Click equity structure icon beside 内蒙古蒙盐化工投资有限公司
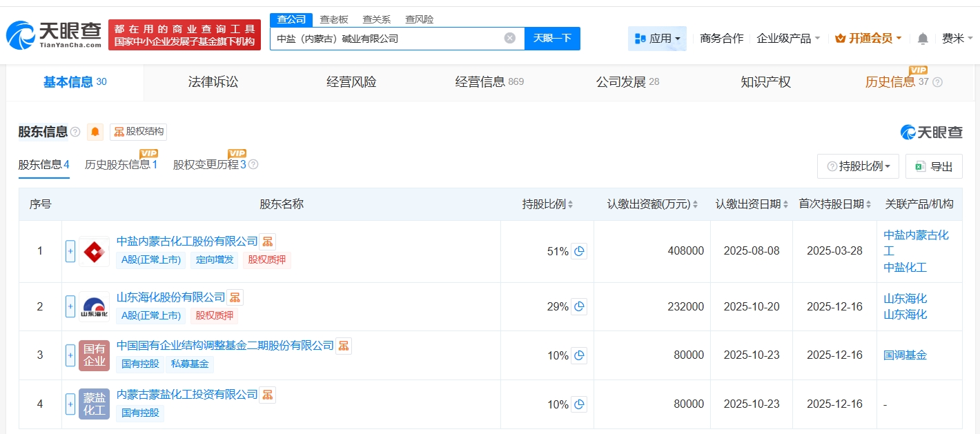This screenshot has width=980, height=434. [267, 395]
